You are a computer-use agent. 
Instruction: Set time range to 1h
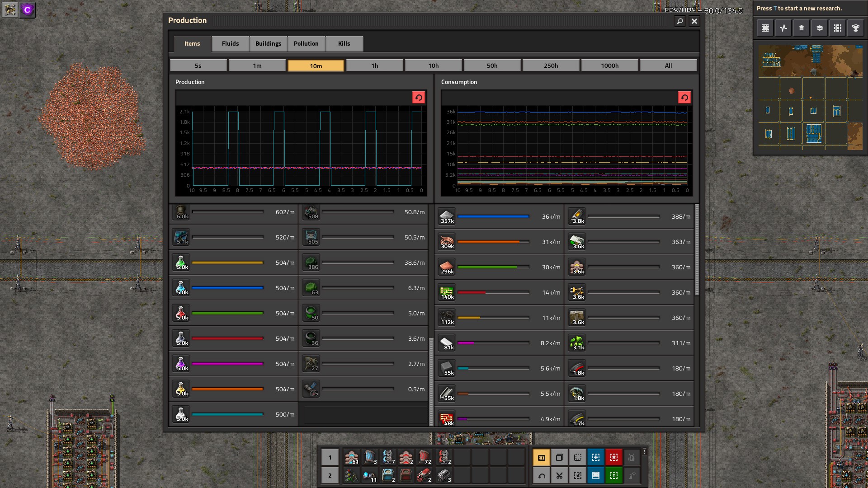pos(375,66)
